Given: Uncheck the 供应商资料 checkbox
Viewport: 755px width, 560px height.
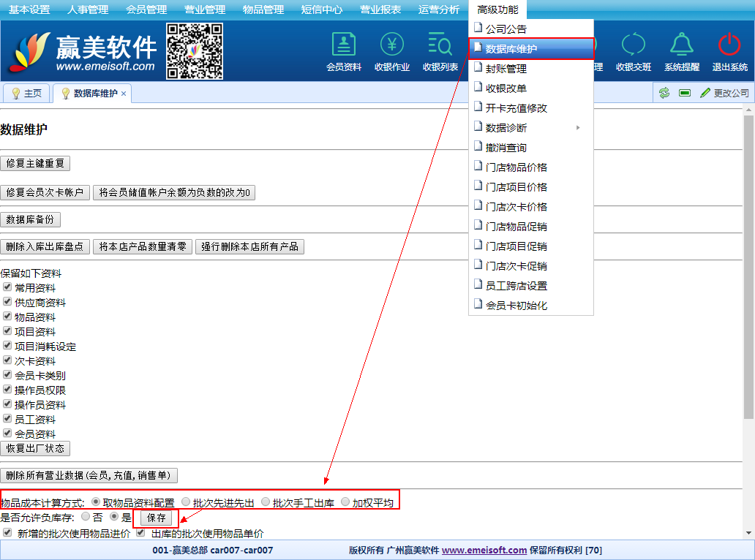Looking at the screenshot, I should [7, 302].
